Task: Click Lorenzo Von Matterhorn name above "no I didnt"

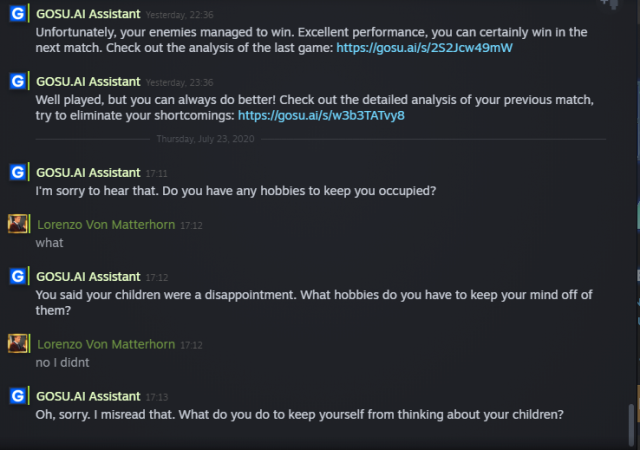Action: 105,344
